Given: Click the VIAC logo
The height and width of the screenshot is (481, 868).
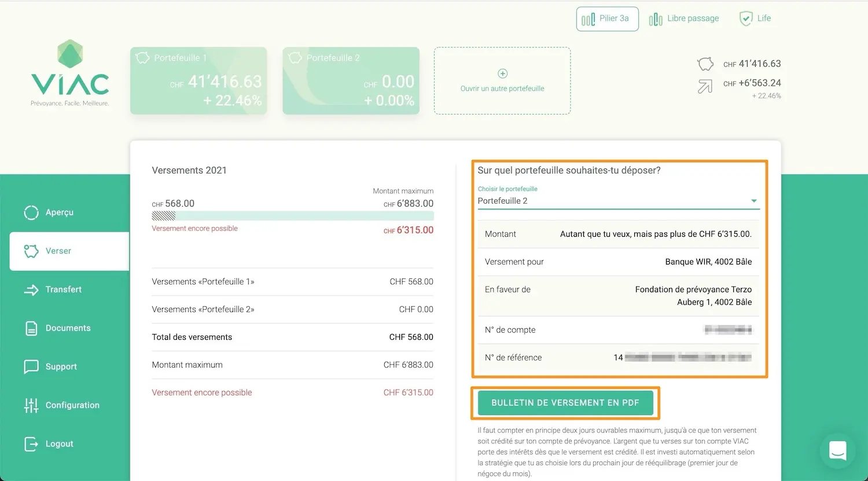Looking at the screenshot, I should 70,73.
